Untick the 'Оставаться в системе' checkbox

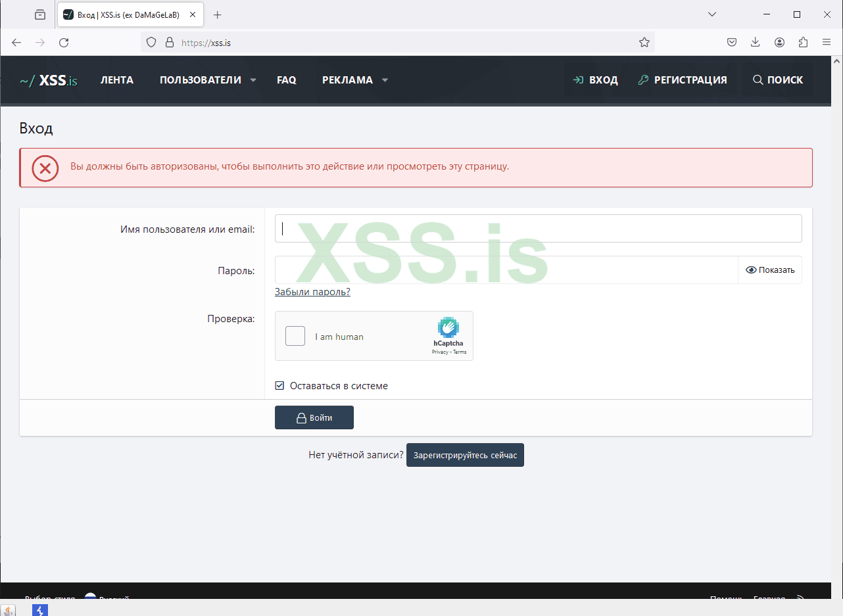click(279, 385)
